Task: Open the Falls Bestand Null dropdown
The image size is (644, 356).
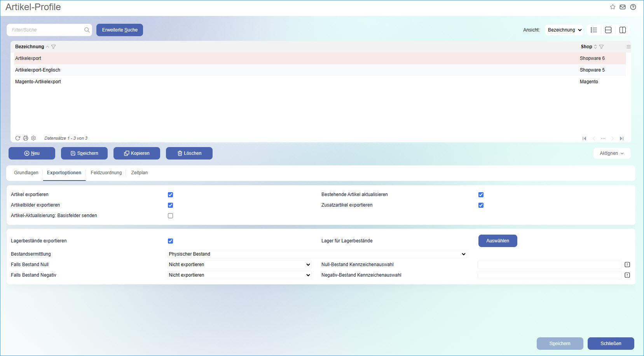Action: [x=239, y=265]
